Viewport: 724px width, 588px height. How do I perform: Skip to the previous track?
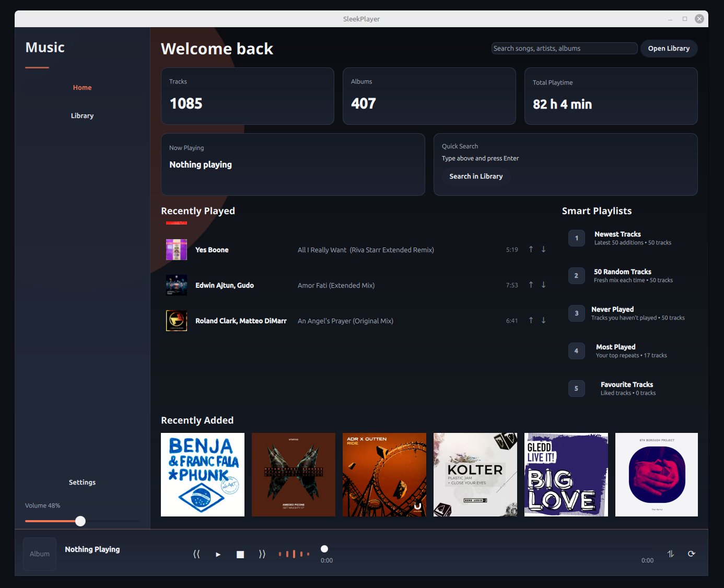[x=196, y=554]
